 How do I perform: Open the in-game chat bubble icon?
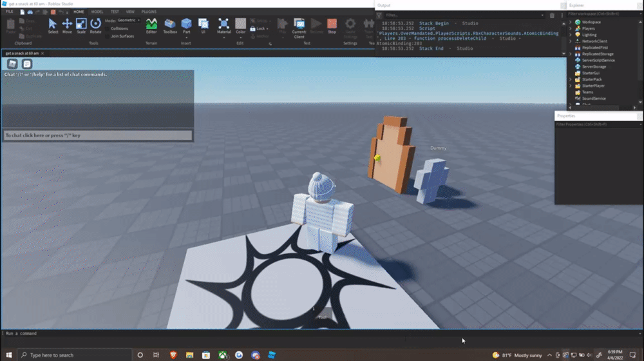pos(27,64)
